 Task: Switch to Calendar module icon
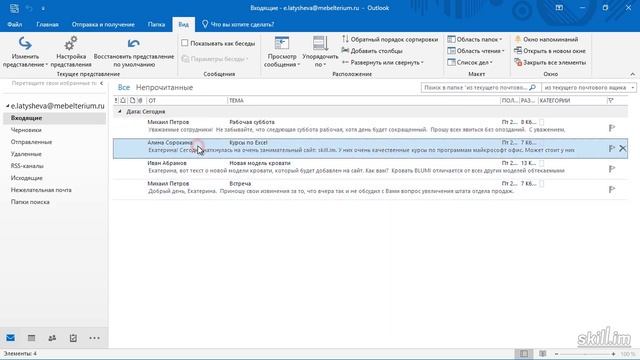[31, 338]
